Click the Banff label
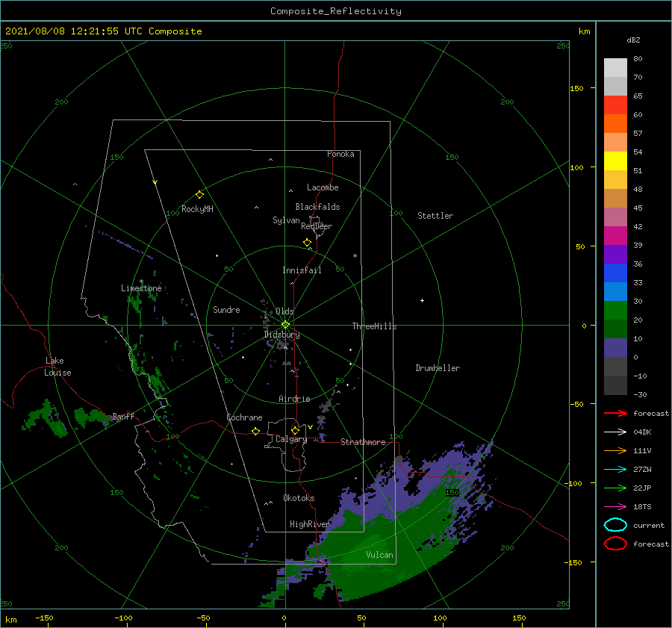This screenshot has width=672, height=628. (x=123, y=416)
